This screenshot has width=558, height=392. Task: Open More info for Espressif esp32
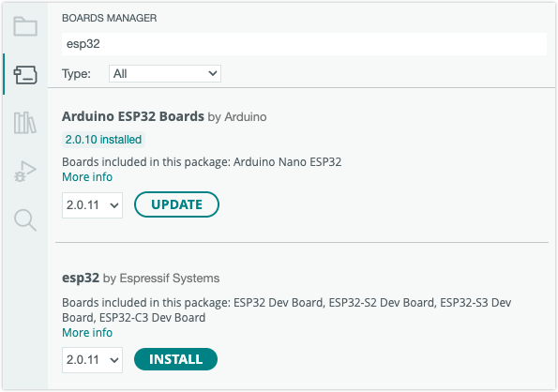coord(87,333)
